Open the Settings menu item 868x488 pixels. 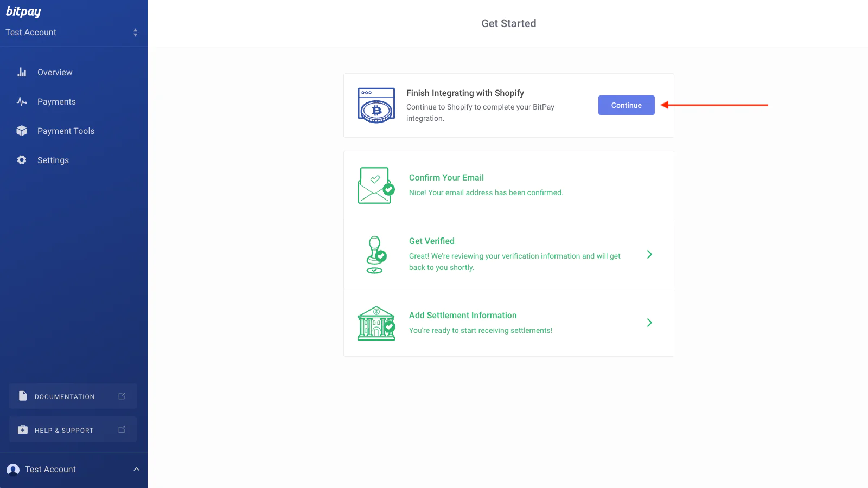point(53,160)
